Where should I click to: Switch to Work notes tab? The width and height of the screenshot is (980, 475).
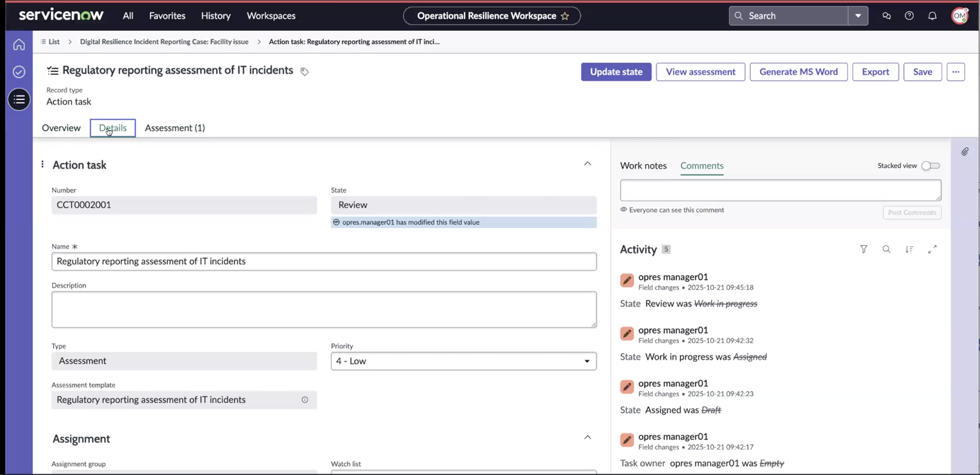(x=643, y=166)
